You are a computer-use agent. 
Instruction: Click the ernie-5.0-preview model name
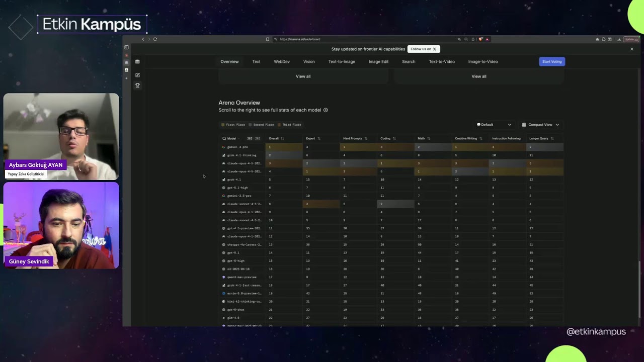click(244, 293)
